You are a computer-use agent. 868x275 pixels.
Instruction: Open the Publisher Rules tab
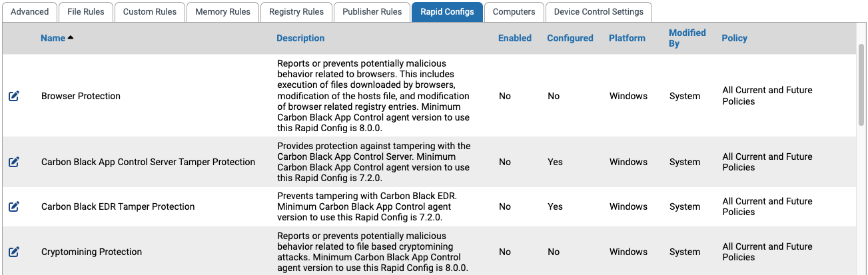[372, 11]
